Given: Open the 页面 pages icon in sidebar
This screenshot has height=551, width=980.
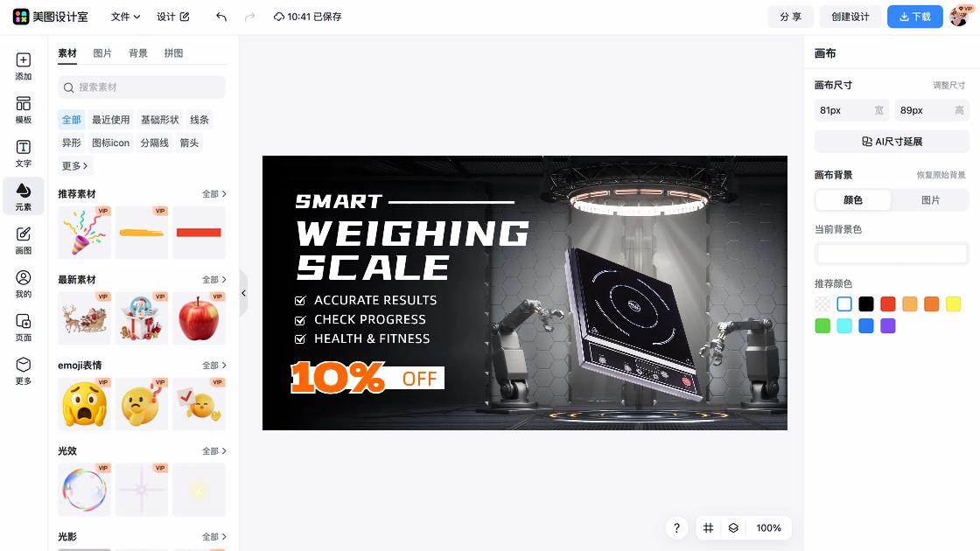Looking at the screenshot, I should click(x=23, y=327).
